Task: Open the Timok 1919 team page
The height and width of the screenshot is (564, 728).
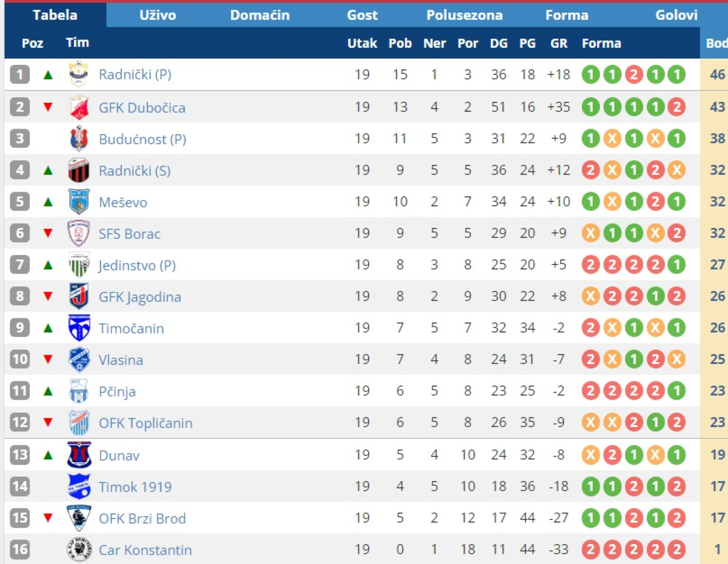Action: (135, 487)
